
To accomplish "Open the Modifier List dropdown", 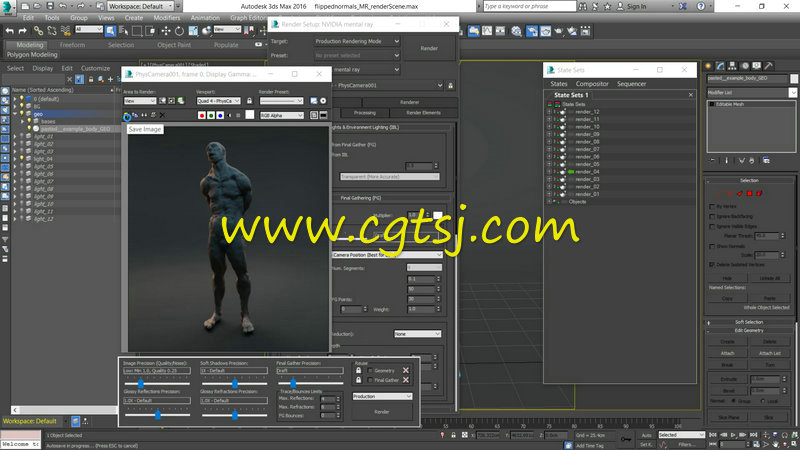I will click(752, 92).
